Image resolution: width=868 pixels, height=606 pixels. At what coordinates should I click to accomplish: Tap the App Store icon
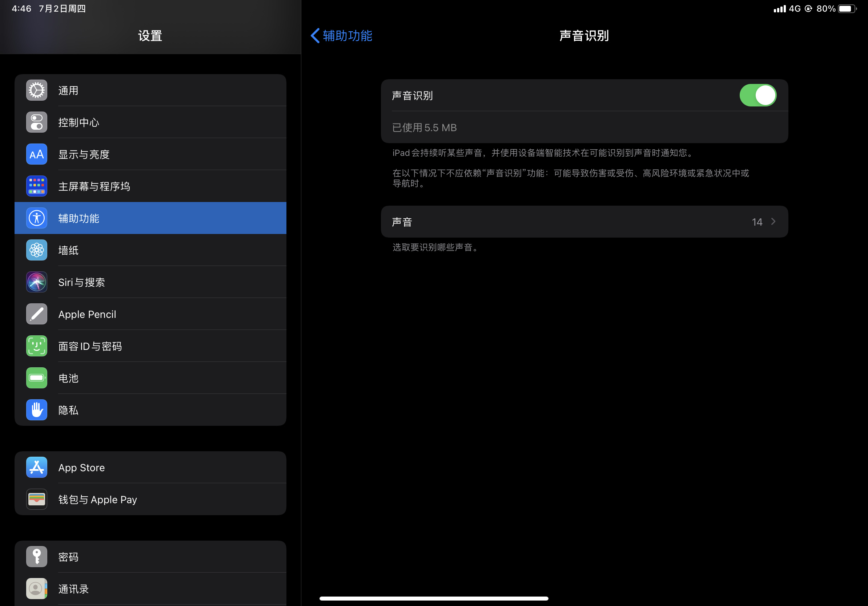click(x=37, y=467)
